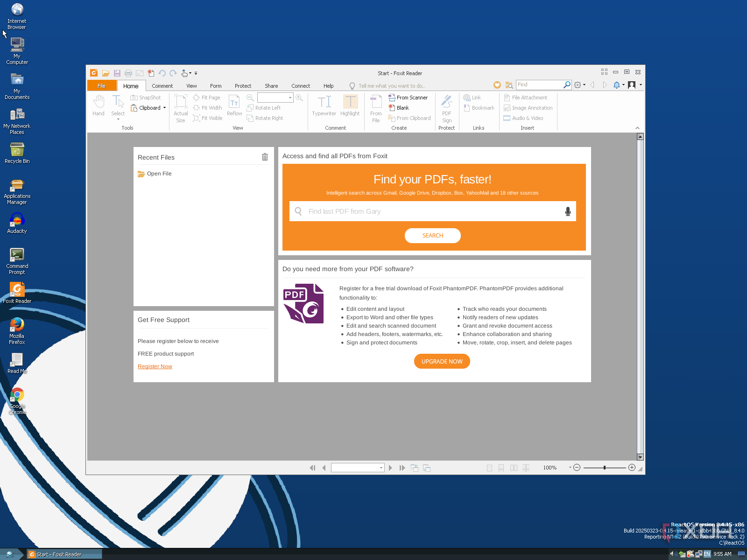Clear recent files with trash icon
This screenshot has width=747, height=560.
265,157
